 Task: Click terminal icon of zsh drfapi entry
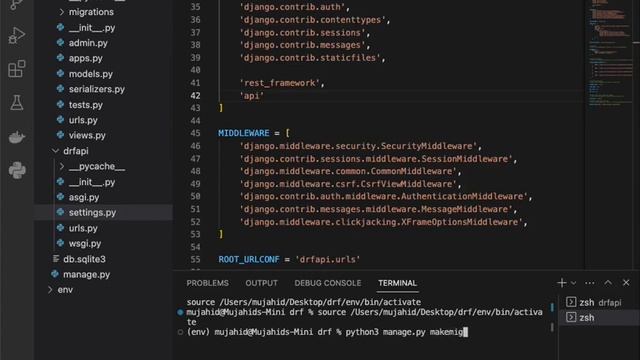coord(571,302)
